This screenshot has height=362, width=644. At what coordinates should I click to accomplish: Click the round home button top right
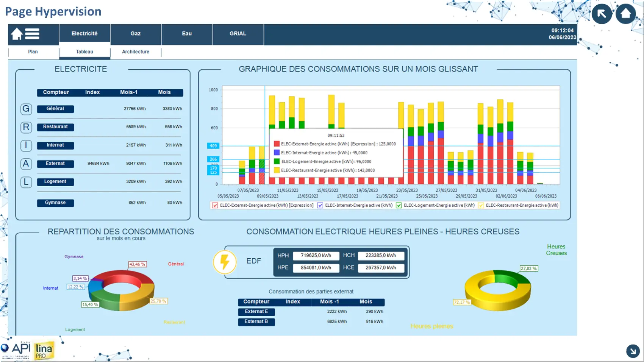(625, 14)
